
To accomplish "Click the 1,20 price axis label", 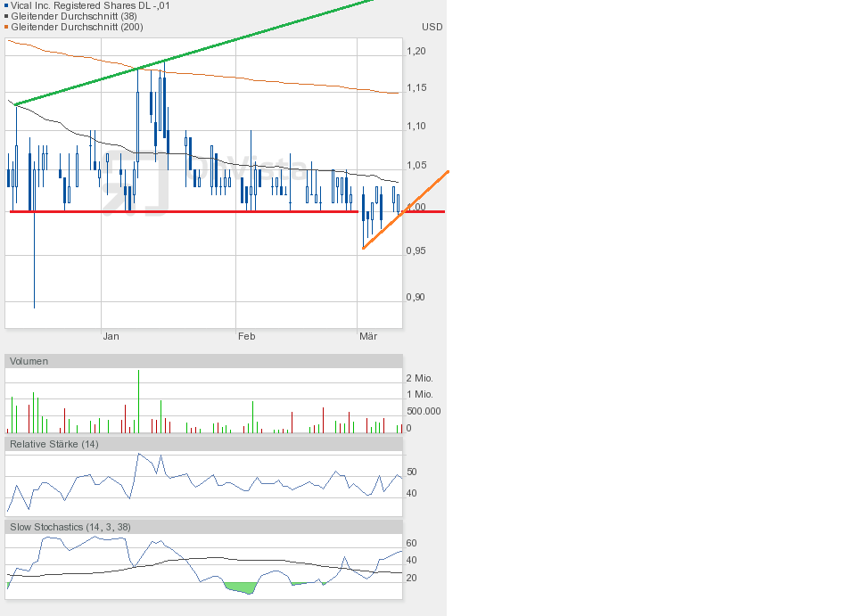I will 416,51.
